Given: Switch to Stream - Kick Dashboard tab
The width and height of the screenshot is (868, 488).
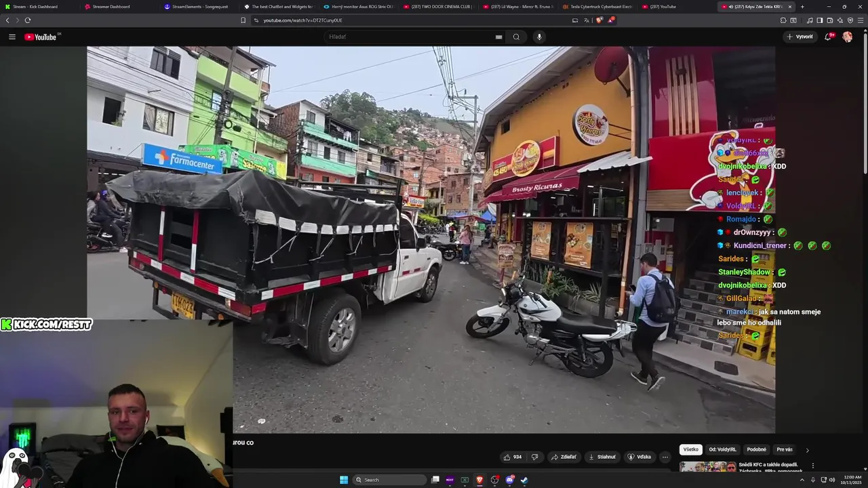Looking at the screenshot, I should [41, 7].
